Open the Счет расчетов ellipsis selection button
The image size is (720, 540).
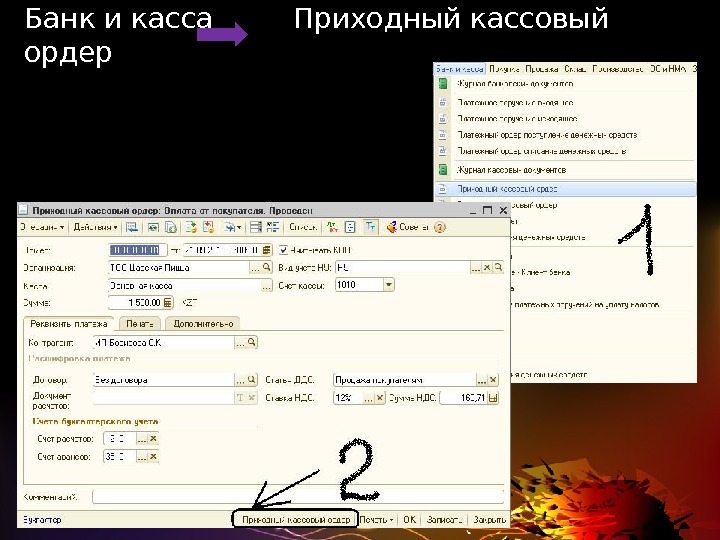pyautogui.click(x=142, y=439)
